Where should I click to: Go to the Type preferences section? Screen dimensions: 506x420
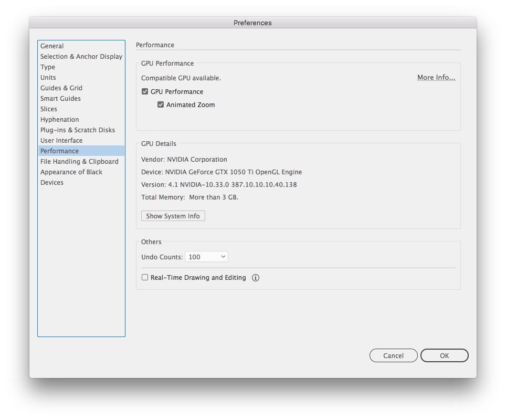click(x=48, y=67)
